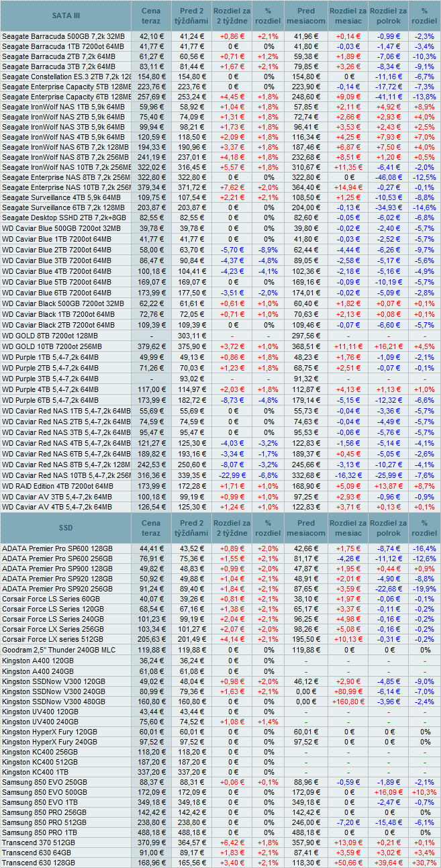Click -14,6% change for Seagate Surveillance 6TB
The width and height of the screenshot is (441, 868).
pyautogui.click(x=424, y=208)
